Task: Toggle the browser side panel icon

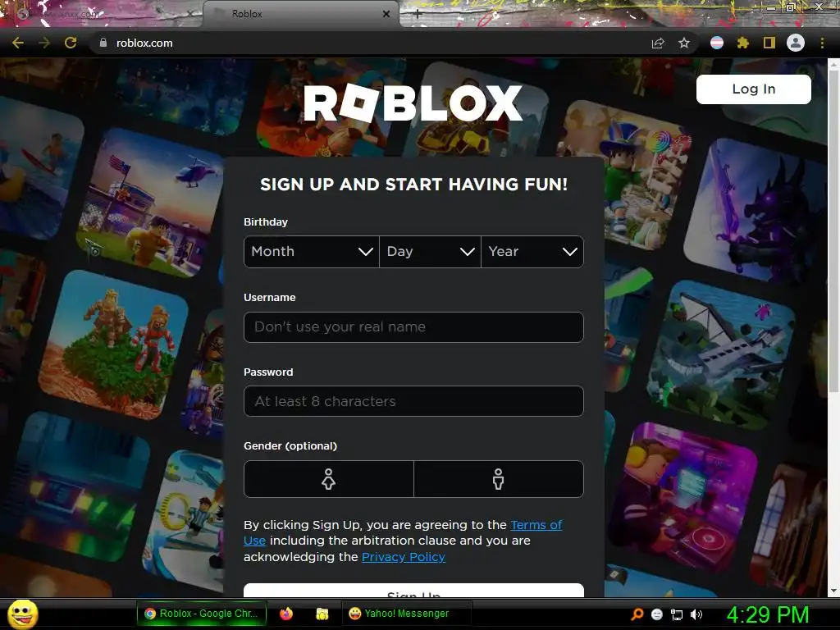Action: [x=769, y=43]
